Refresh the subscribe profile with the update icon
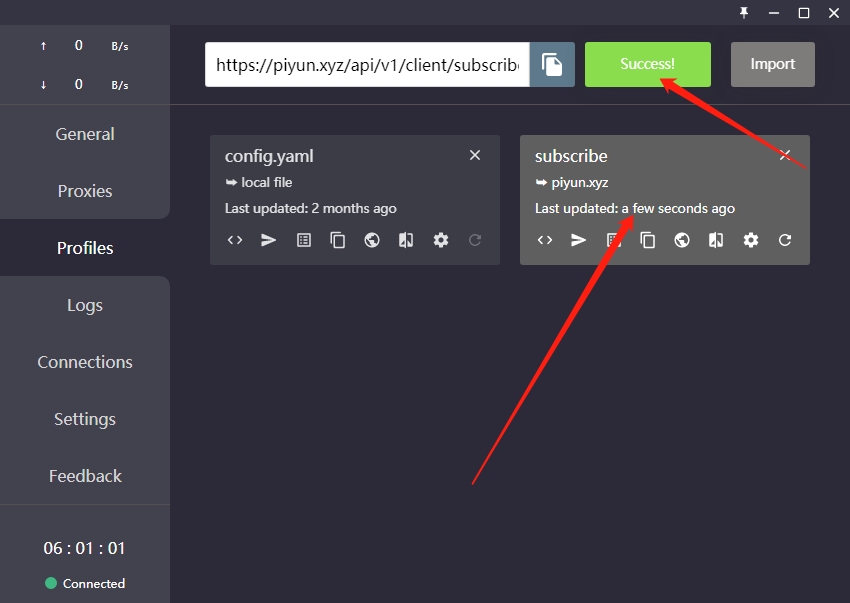The image size is (850, 603). coord(785,240)
